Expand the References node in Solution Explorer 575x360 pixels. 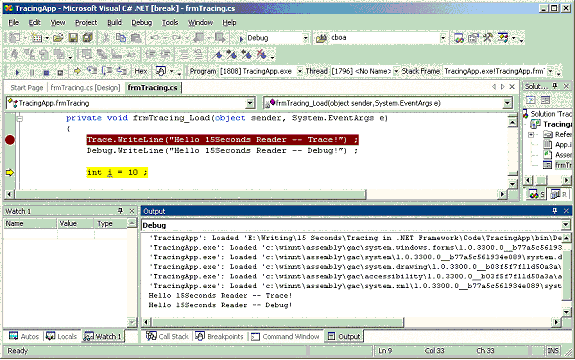(x=531, y=135)
